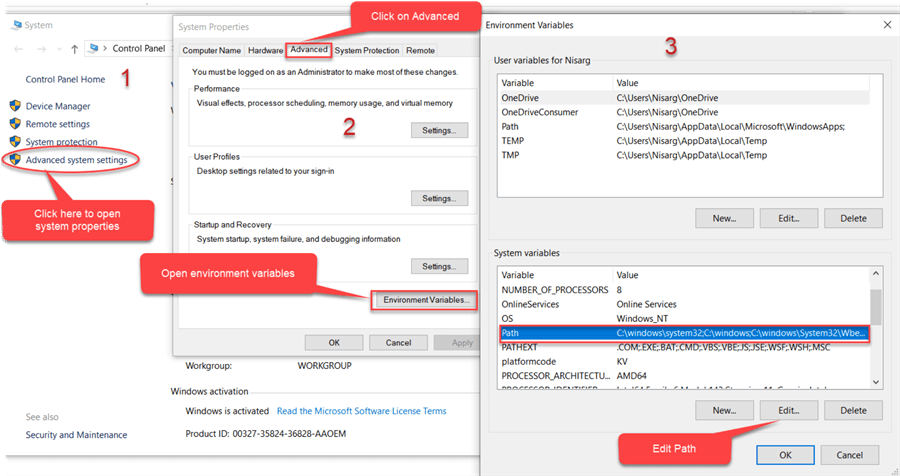Select the OneDriveConsumer user variable row
Viewport: 900px width, 476px height.
point(684,112)
